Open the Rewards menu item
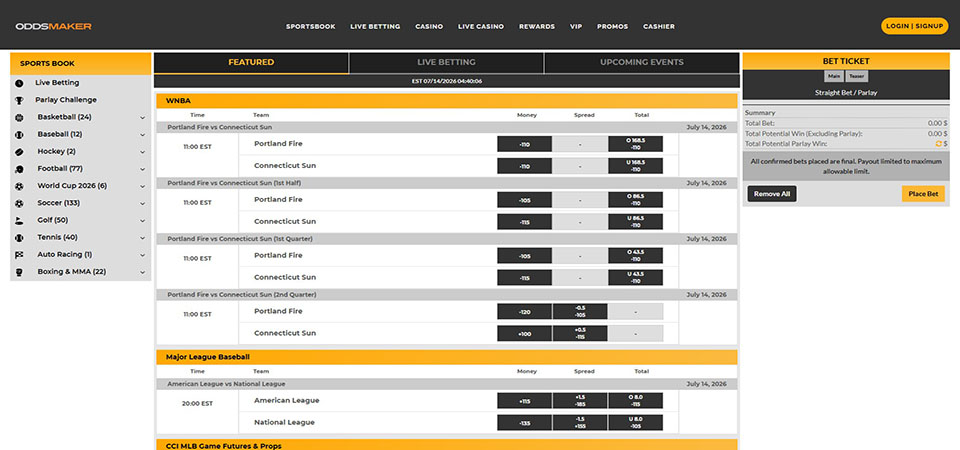The height and width of the screenshot is (450, 960). click(537, 26)
